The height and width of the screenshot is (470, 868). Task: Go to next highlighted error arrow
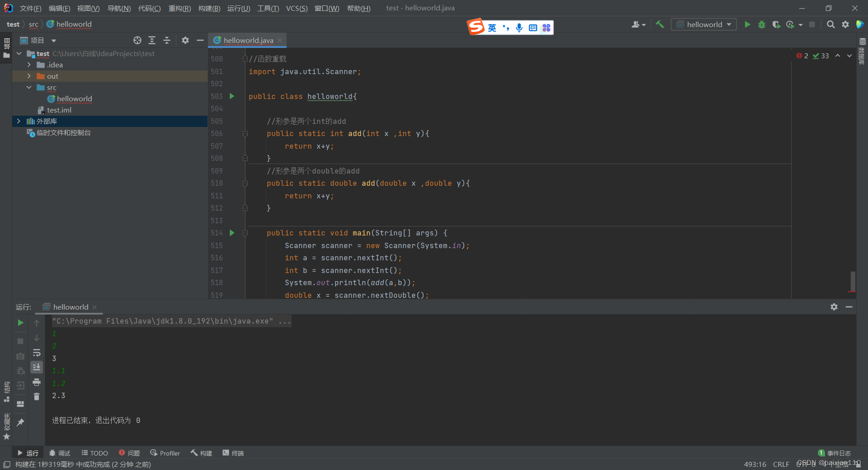pyautogui.click(x=849, y=56)
